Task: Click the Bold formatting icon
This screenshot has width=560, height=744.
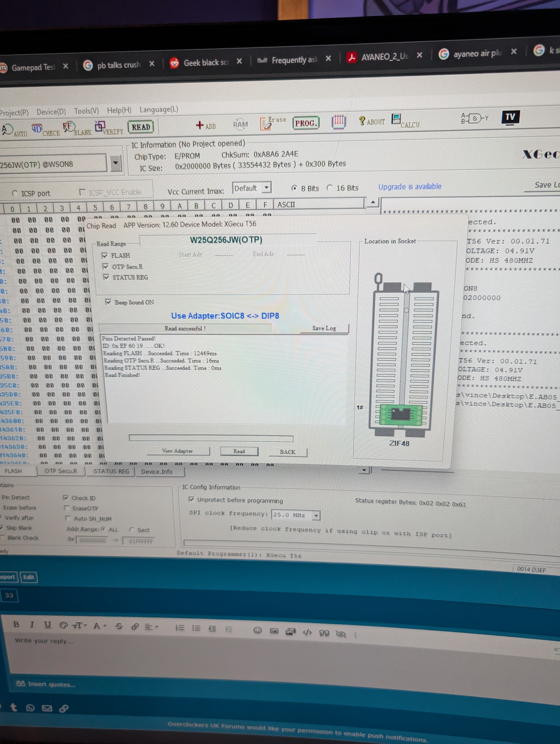Action: pyautogui.click(x=16, y=624)
